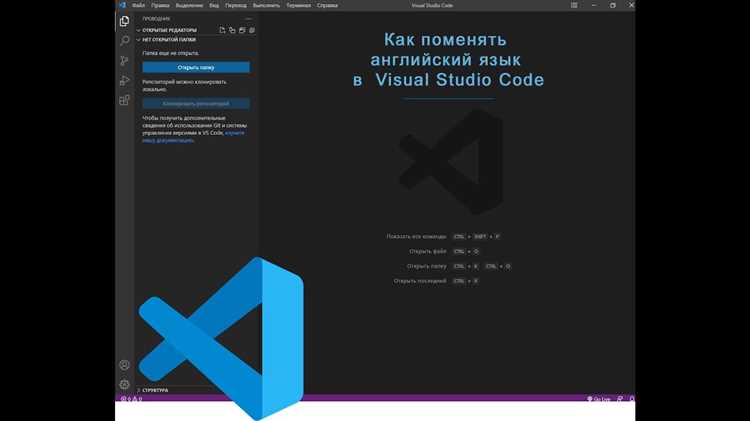
Task: Click the notifications bell in the status bar
Action: pos(631,399)
